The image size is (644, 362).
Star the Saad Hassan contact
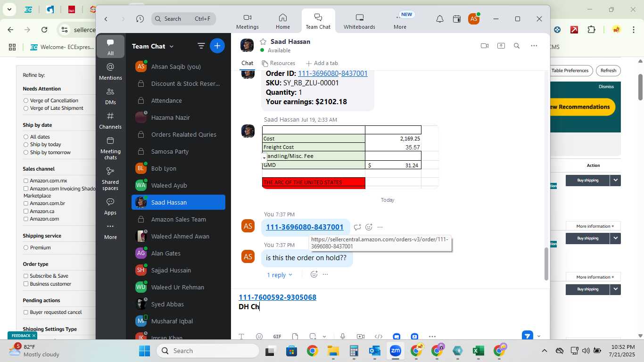[x=263, y=41]
